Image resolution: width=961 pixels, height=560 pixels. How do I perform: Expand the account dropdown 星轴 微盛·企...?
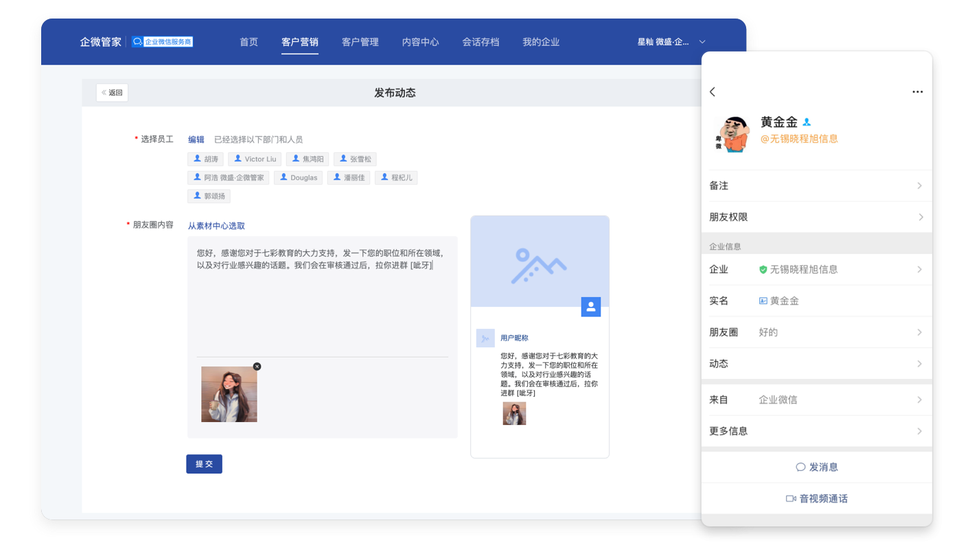coord(671,42)
